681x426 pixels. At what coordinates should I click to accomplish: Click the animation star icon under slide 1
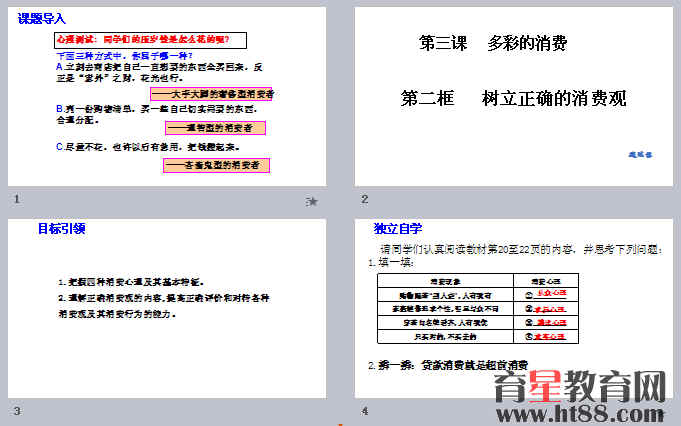tap(312, 202)
